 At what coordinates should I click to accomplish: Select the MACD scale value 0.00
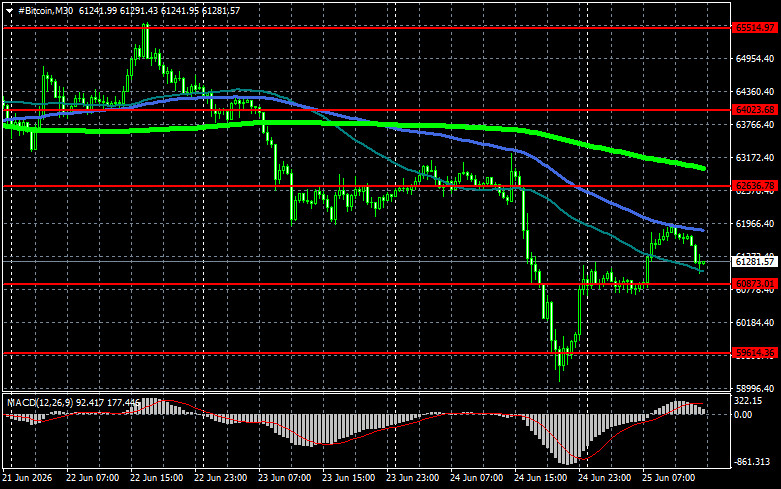pos(744,414)
